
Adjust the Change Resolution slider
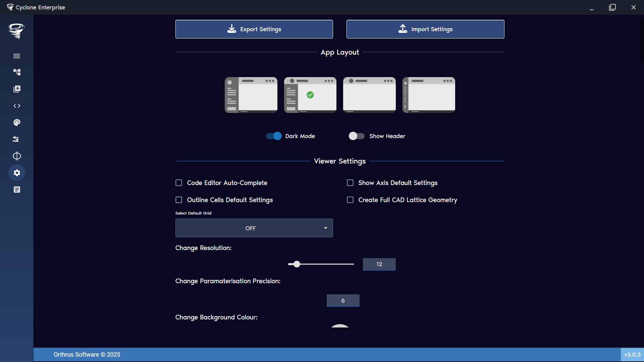coord(297,264)
